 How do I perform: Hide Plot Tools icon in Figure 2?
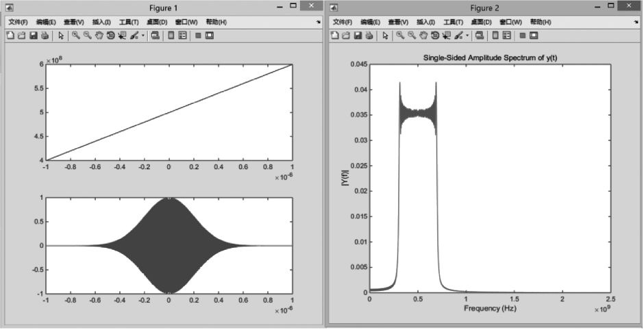[523, 36]
